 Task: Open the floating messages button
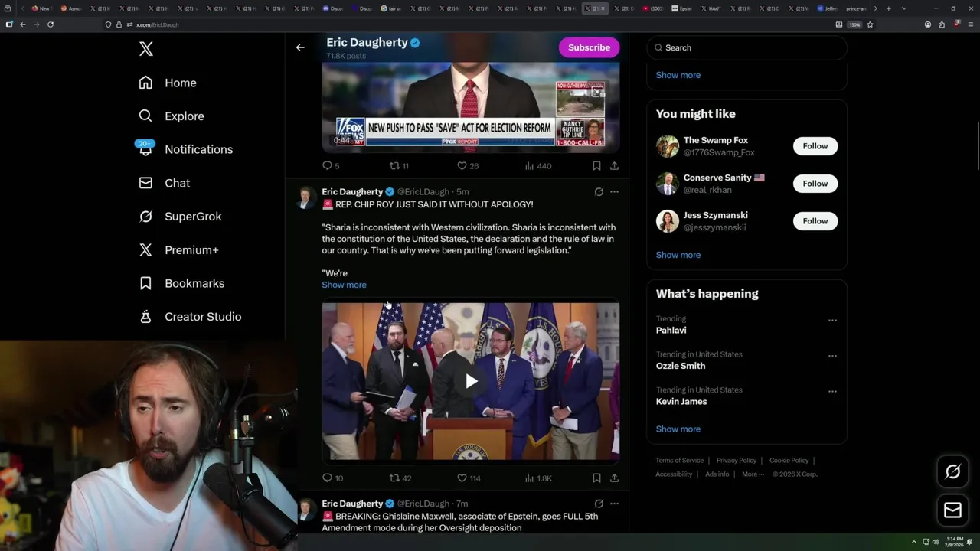(952, 510)
